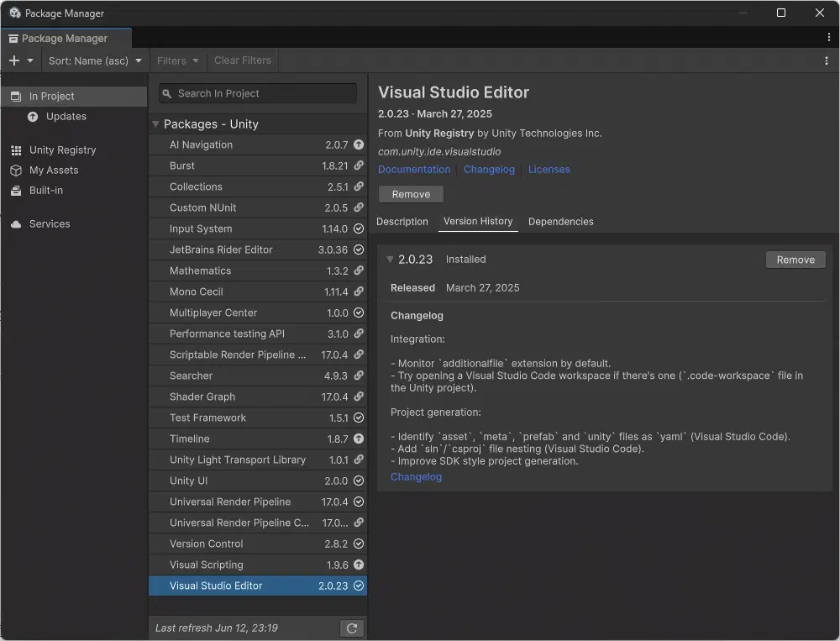Switch to the Description tab
Screen dimensions: 840x641
(402, 221)
